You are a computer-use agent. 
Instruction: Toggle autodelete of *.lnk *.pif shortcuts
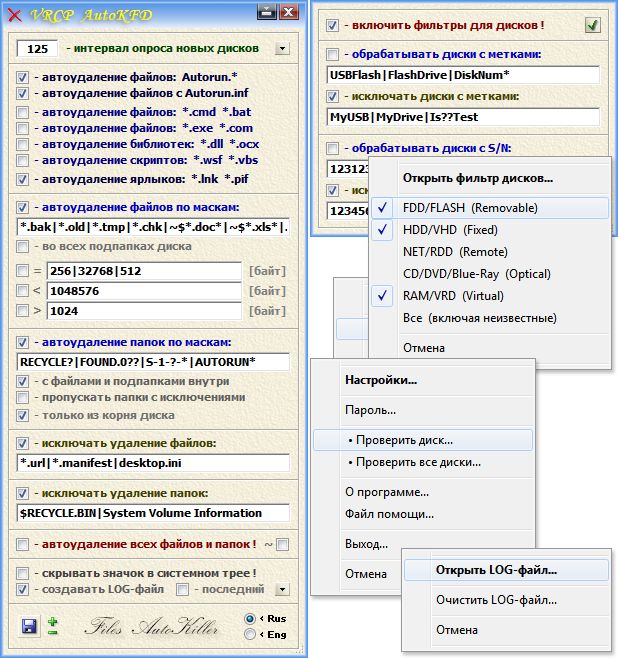23,180
